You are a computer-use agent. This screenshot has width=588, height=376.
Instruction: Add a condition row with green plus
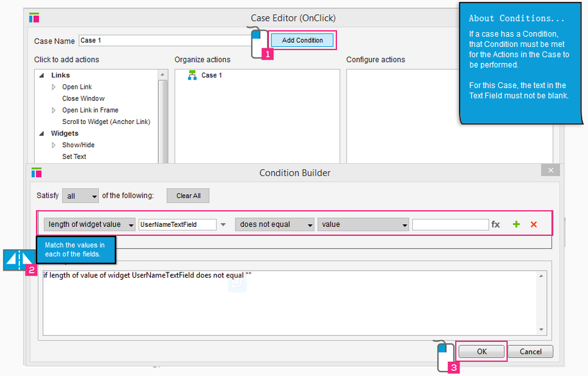click(516, 224)
